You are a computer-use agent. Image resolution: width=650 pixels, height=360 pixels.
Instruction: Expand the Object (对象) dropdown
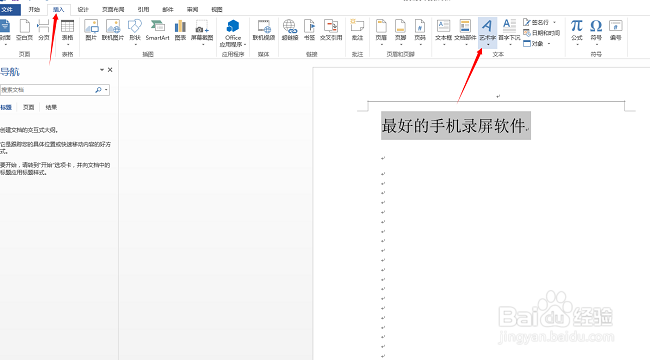(549, 44)
